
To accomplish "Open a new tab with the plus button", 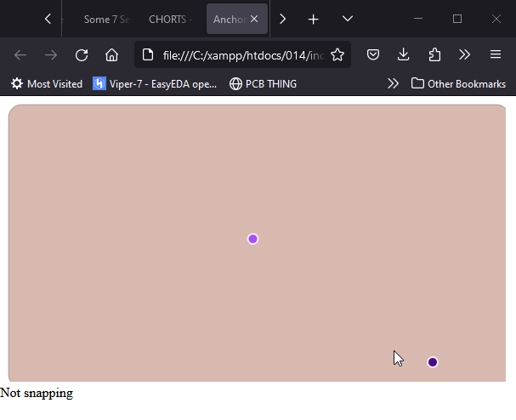I will coord(314,19).
